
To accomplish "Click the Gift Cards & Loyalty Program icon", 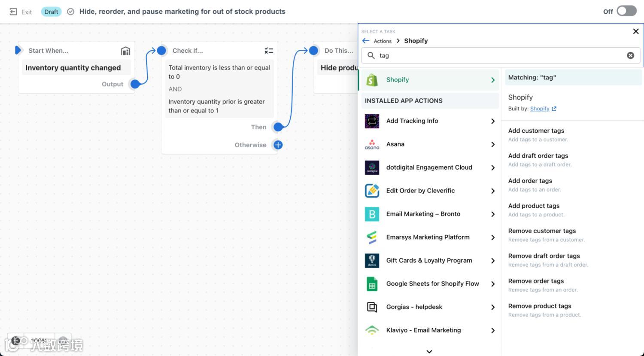I will [x=372, y=260].
